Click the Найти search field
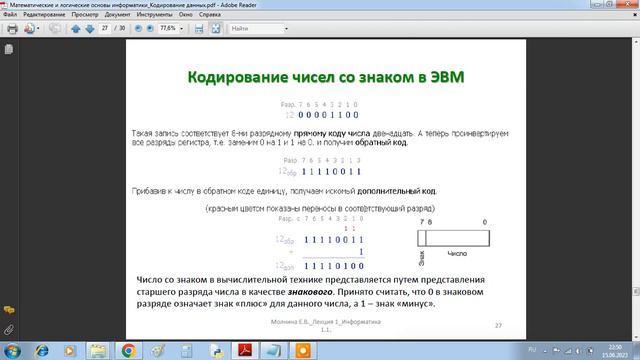This screenshot has width=640, height=360. coord(256,29)
